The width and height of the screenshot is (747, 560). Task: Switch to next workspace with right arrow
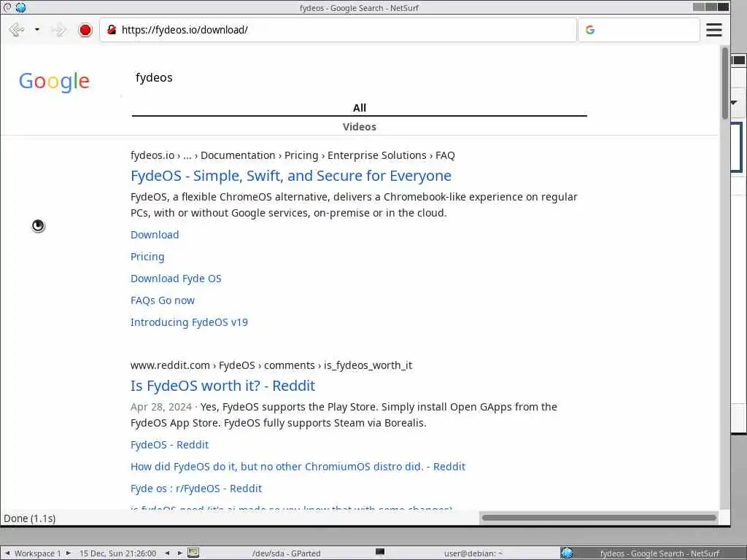tap(69, 553)
